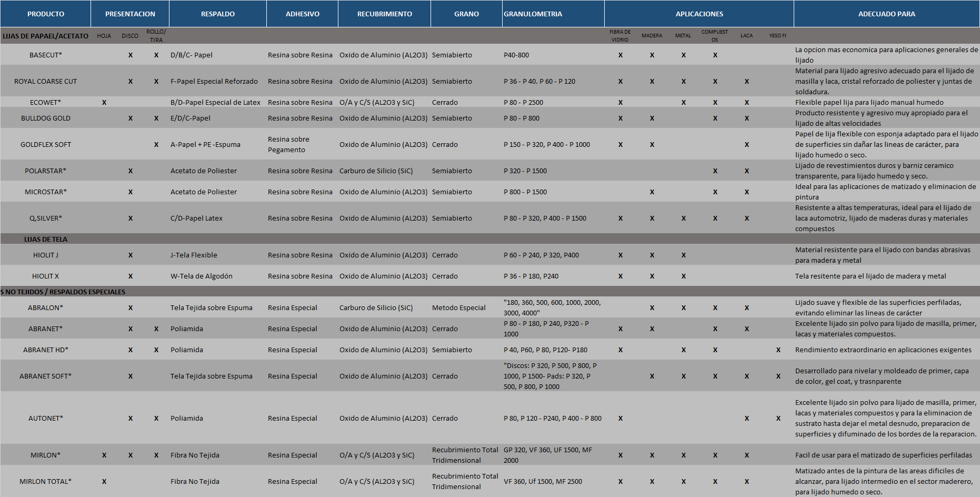This screenshot has width=980, height=497.
Task: Select the LIJAS DE TELA section row
Action: tap(46, 239)
